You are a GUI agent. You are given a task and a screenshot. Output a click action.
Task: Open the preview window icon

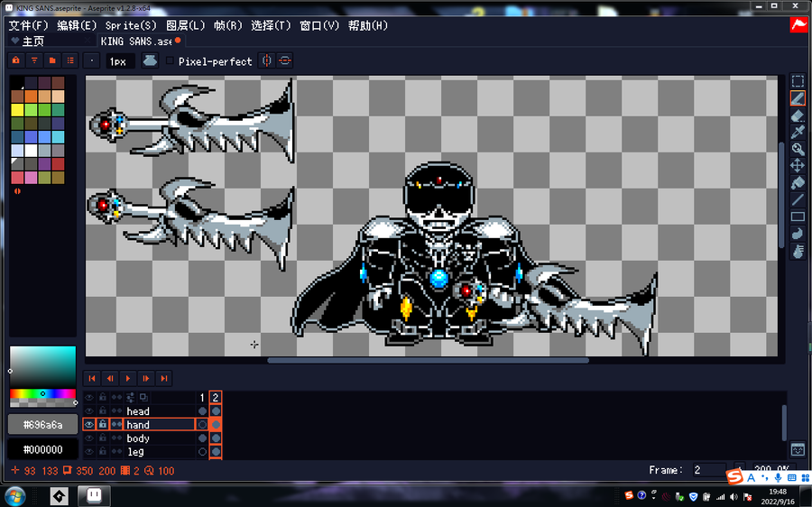pyautogui.click(x=798, y=449)
